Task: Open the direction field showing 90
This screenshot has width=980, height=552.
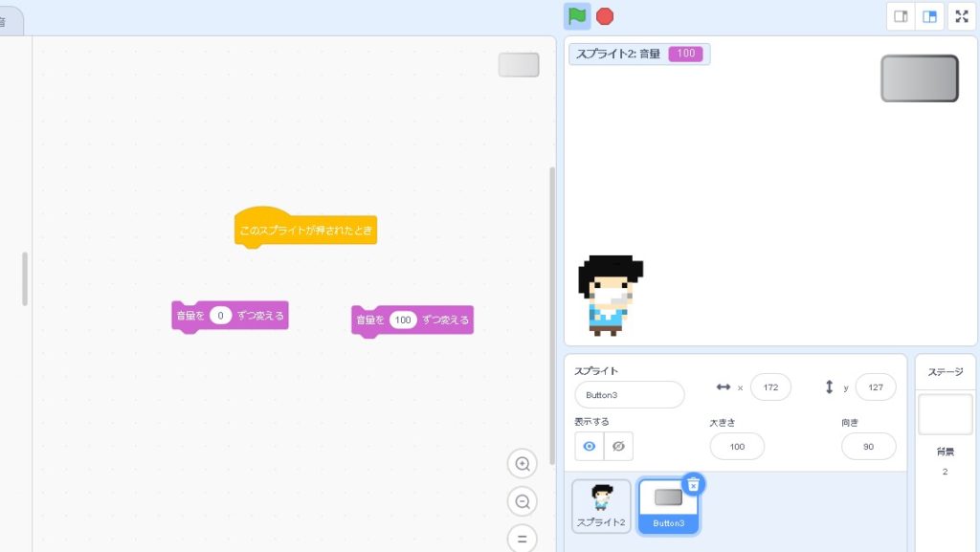Action: 868,447
